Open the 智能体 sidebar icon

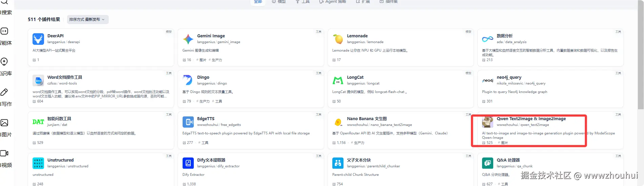[4, 31]
